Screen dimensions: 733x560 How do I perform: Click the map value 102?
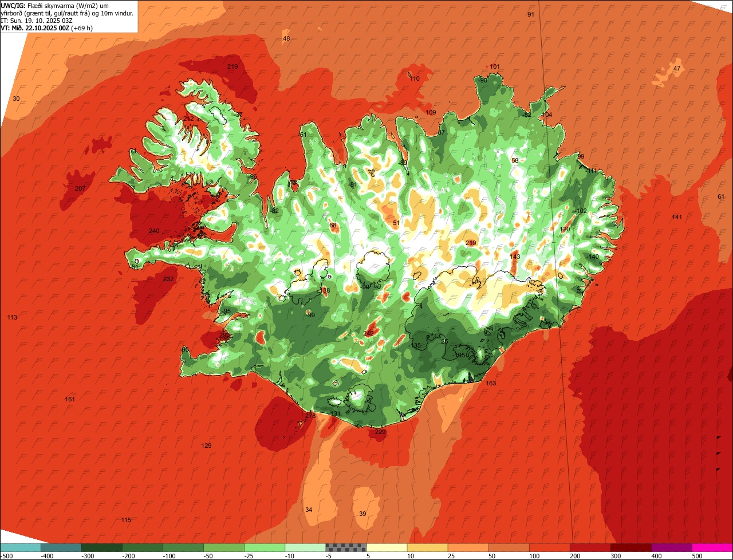(x=582, y=211)
